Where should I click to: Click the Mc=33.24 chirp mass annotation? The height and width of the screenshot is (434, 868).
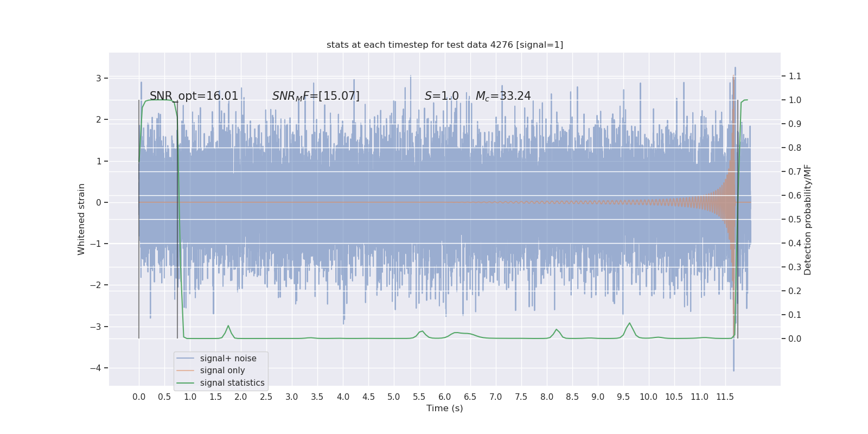(503, 96)
